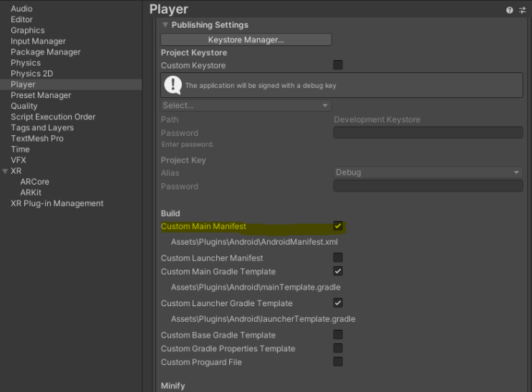Uncheck the Custom Main Manifest checkbox
The image size is (532, 392).
(338, 226)
